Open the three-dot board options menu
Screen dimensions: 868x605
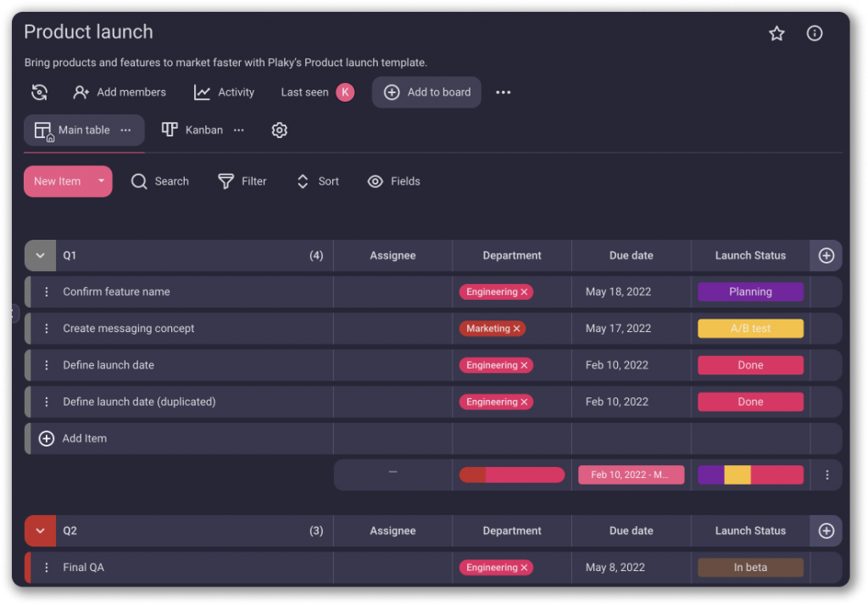504,92
